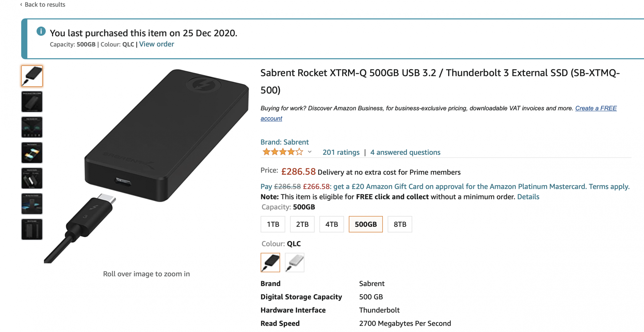The image size is (644, 332).
Task: Select the first product thumbnail image
Action: pyautogui.click(x=32, y=76)
